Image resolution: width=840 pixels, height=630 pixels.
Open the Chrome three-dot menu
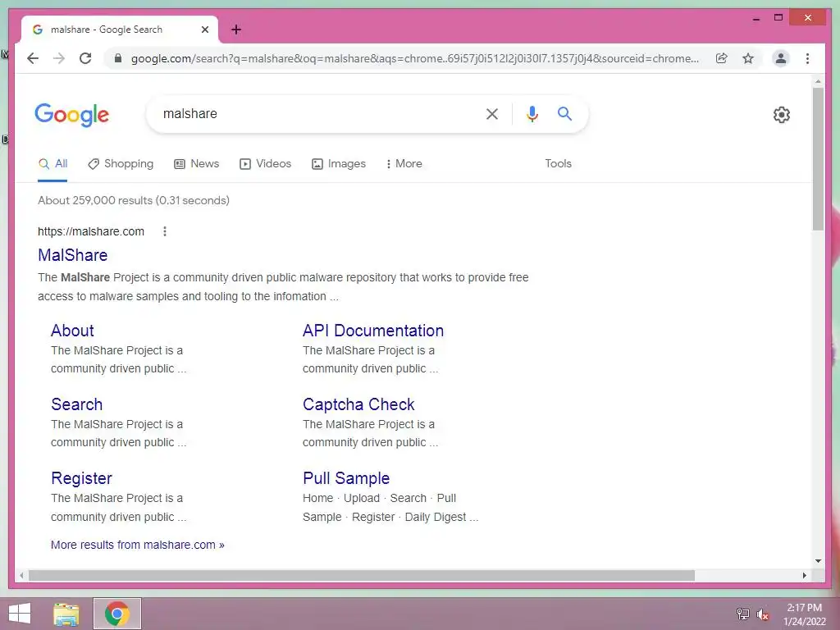coord(807,58)
